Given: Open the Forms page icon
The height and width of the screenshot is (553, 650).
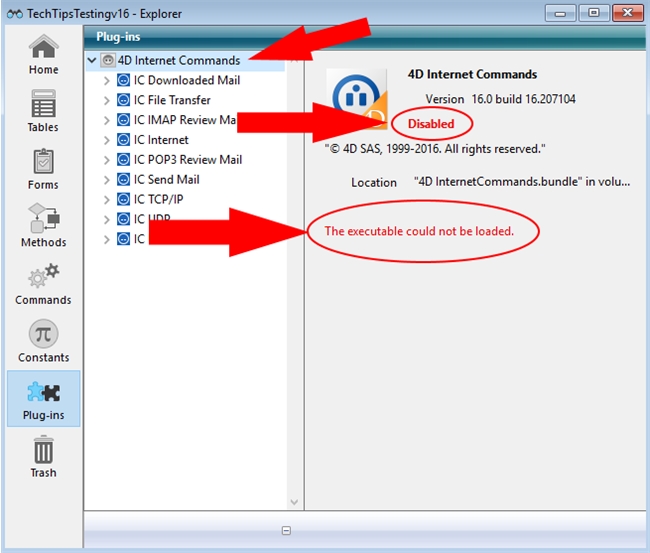Looking at the screenshot, I should click(43, 163).
